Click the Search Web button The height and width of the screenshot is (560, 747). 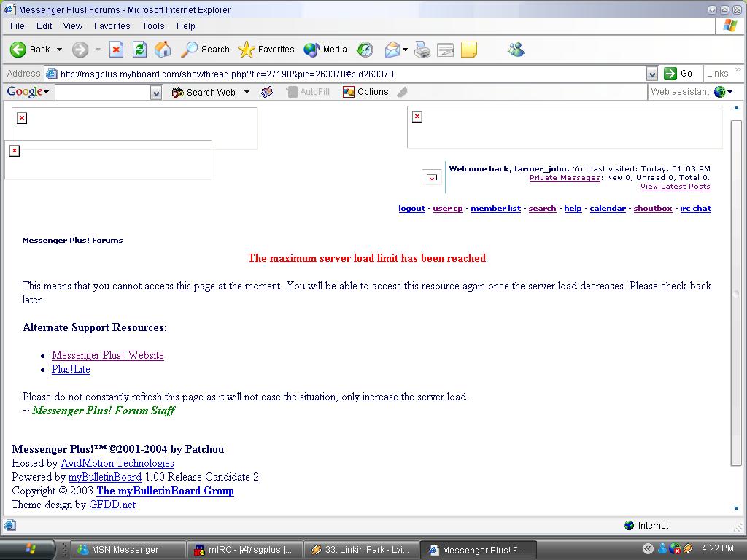click(x=204, y=93)
